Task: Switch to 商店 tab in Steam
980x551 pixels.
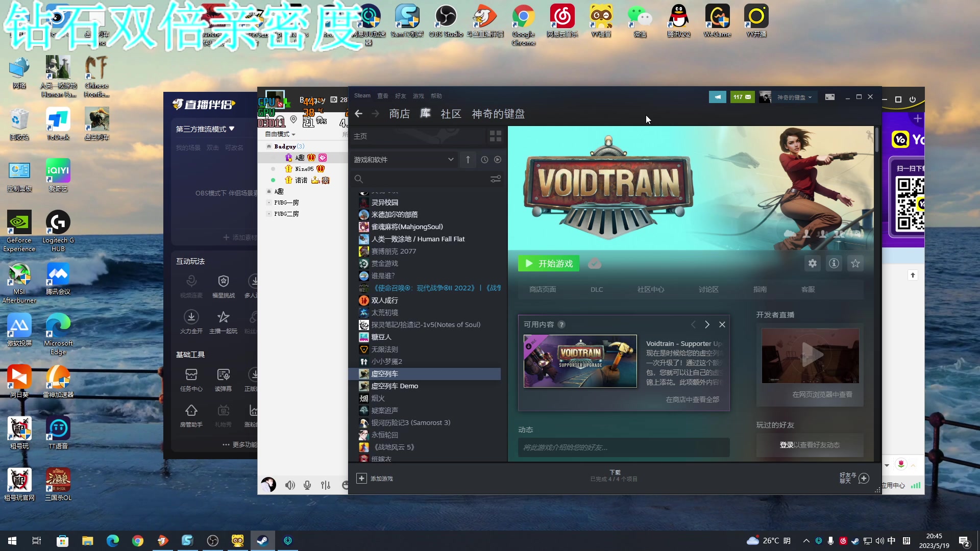Action: point(399,114)
